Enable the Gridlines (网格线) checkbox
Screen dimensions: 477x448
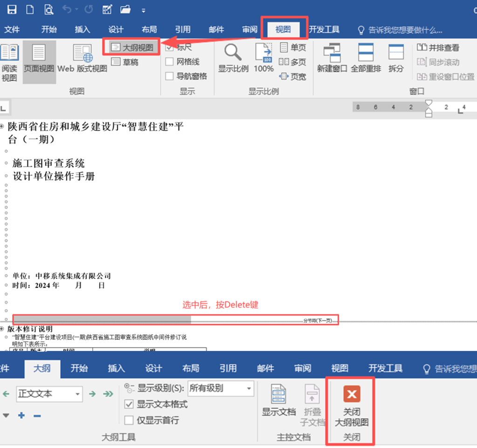(x=170, y=62)
